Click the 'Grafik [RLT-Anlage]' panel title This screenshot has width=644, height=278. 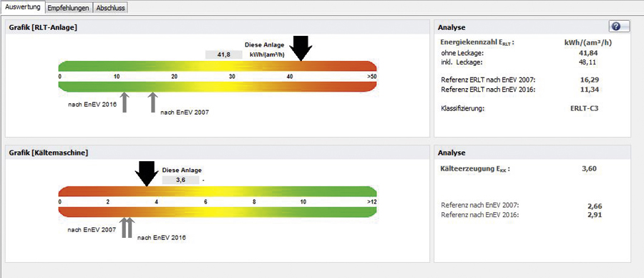[x=44, y=27]
